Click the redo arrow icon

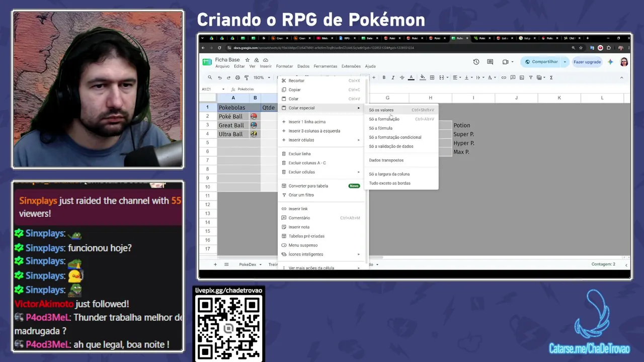coord(228,77)
